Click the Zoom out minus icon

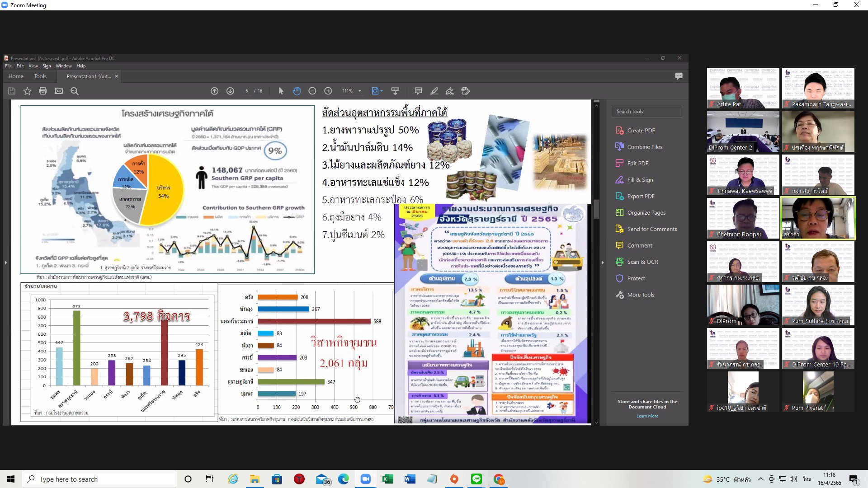pos(312,91)
